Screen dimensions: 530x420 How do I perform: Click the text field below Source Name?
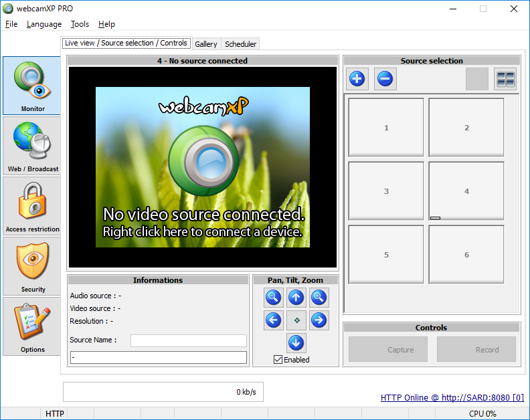tap(159, 358)
